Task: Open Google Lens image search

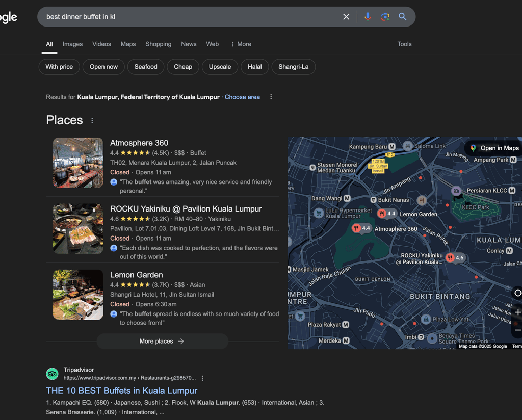Action: [385, 17]
